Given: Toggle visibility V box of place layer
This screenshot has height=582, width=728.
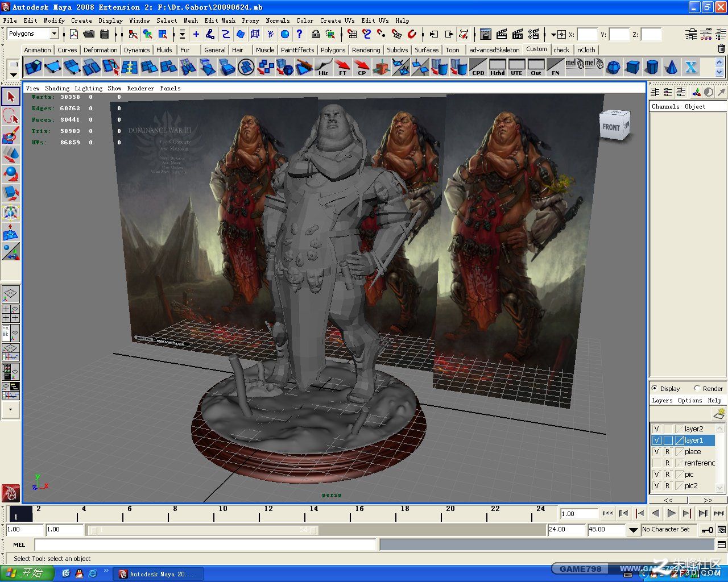Looking at the screenshot, I should click(x=657, y=452).
